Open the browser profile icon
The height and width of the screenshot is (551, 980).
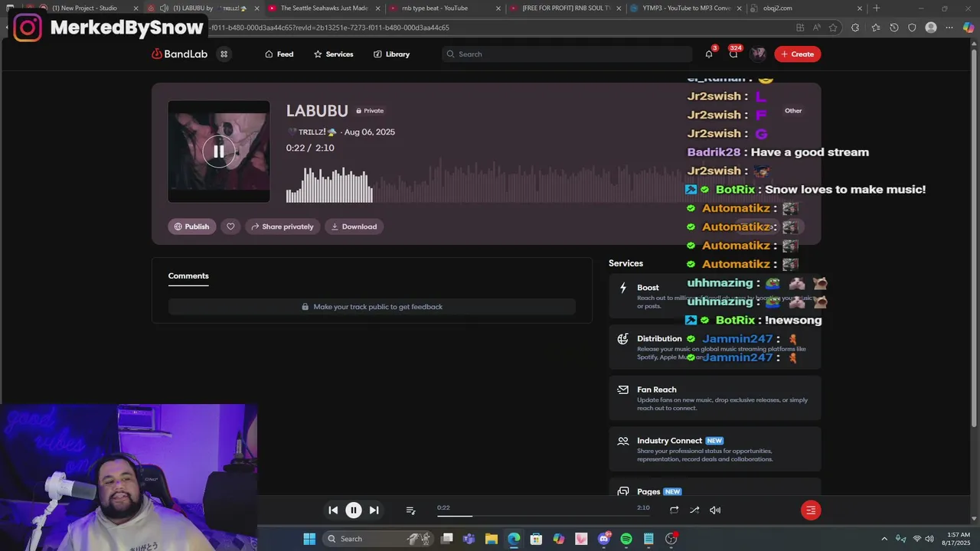click(x=931, y=28)
